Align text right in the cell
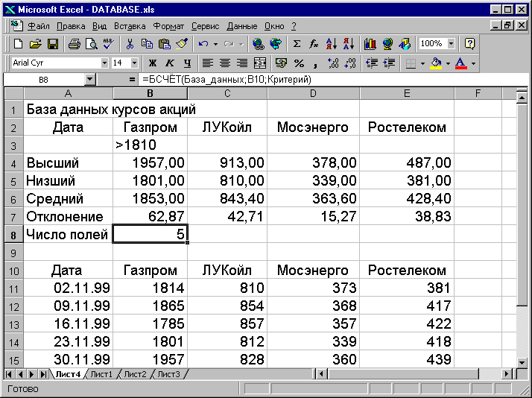This screenshot has width=532, height=398. pos(242,63)
